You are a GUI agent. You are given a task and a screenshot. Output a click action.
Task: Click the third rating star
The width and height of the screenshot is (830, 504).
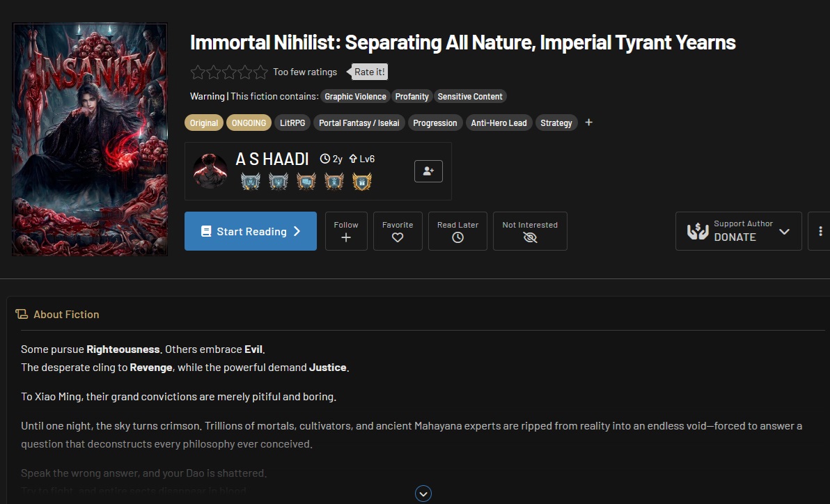click(229, 72)
